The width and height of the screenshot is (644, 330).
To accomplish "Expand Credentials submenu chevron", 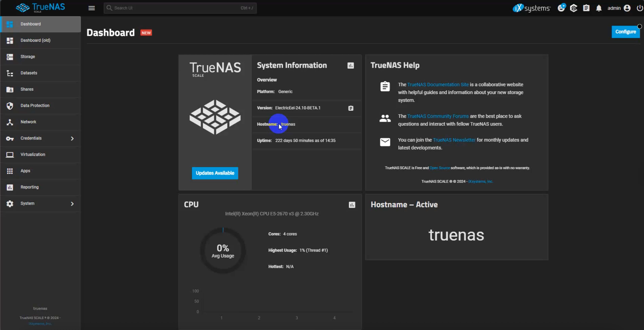I will pyautogui.click(x=72, y=138).
